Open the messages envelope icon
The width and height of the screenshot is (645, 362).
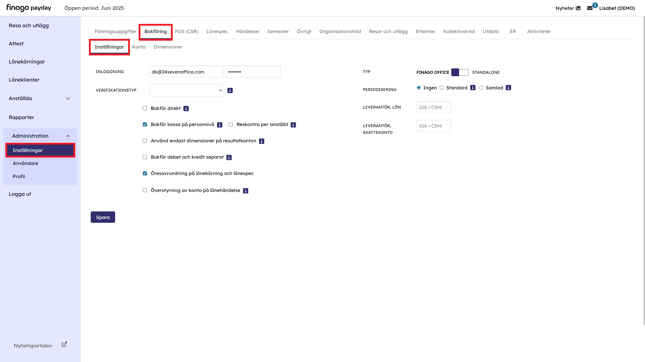[x=590, y=8]
